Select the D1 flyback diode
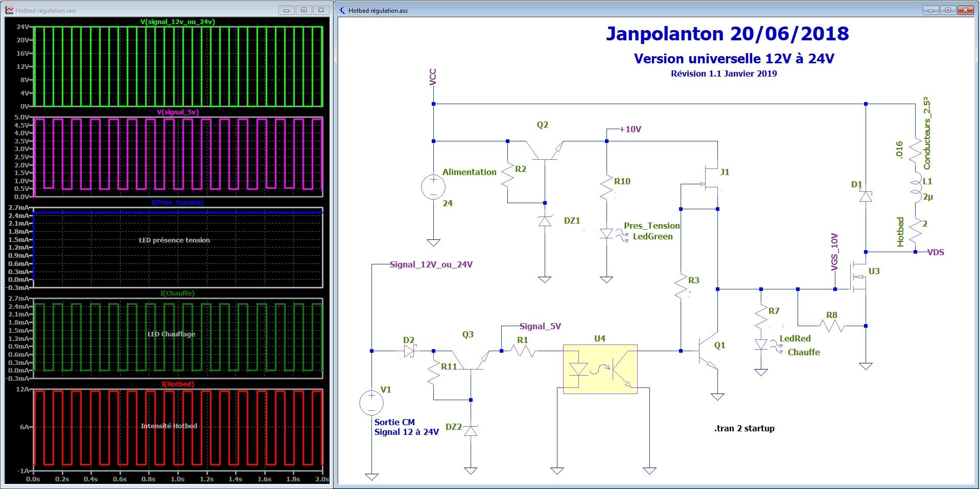 (x=866, y=197)
